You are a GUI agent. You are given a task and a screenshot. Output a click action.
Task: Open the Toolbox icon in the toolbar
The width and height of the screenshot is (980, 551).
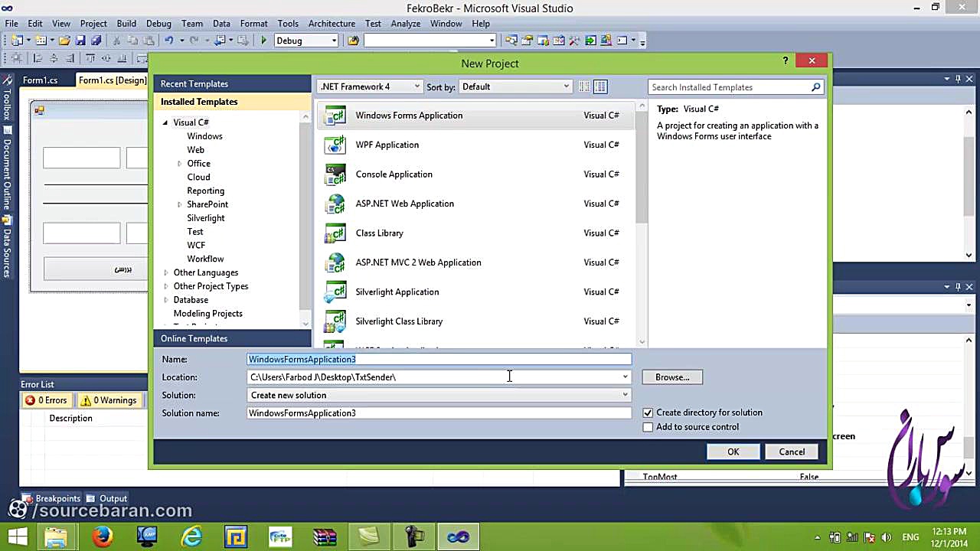coord(575,41)
